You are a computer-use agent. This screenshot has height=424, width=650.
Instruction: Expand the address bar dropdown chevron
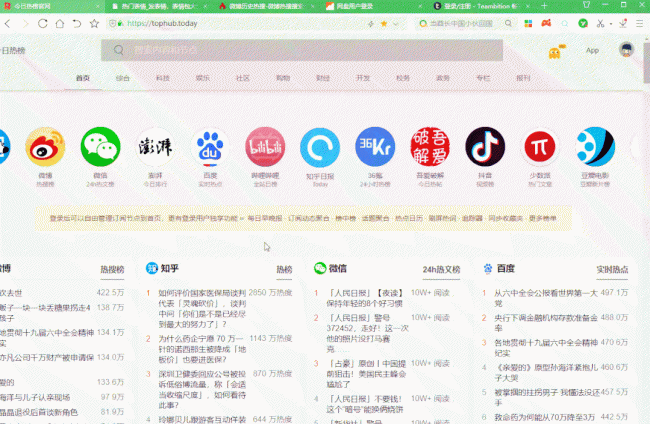(396, 24)
